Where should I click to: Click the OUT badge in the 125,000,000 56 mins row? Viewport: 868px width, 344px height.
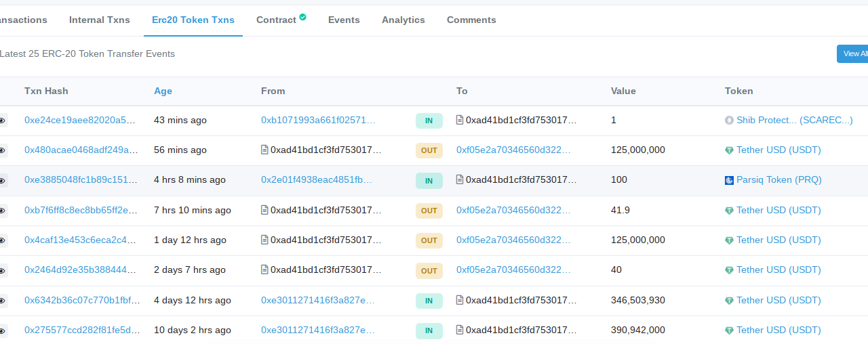[429, 150]
